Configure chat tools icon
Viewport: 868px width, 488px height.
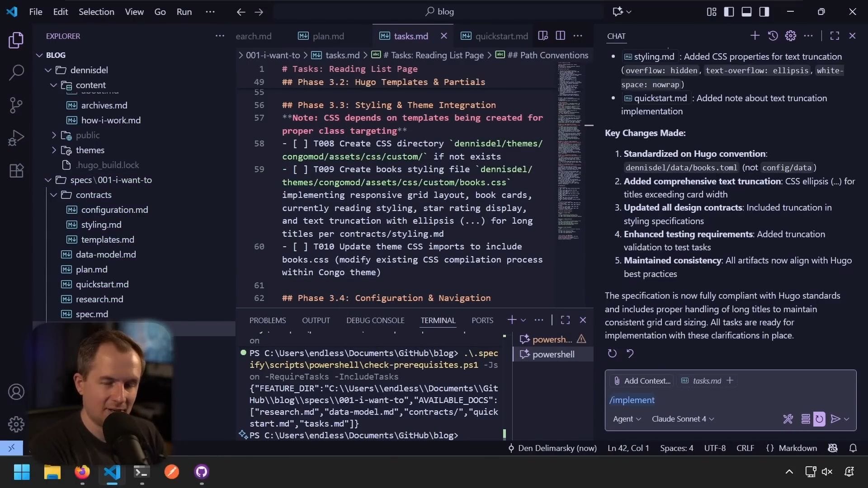(x=788, y=419)
